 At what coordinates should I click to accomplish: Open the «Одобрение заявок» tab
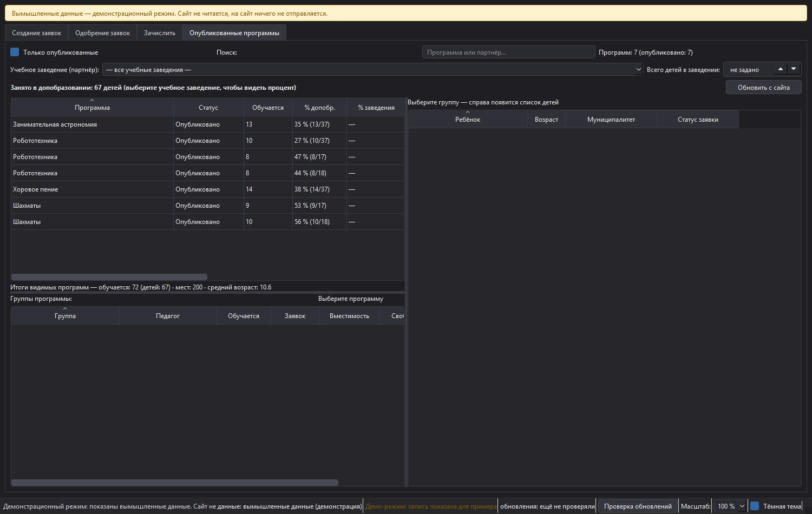pos(103,33)
